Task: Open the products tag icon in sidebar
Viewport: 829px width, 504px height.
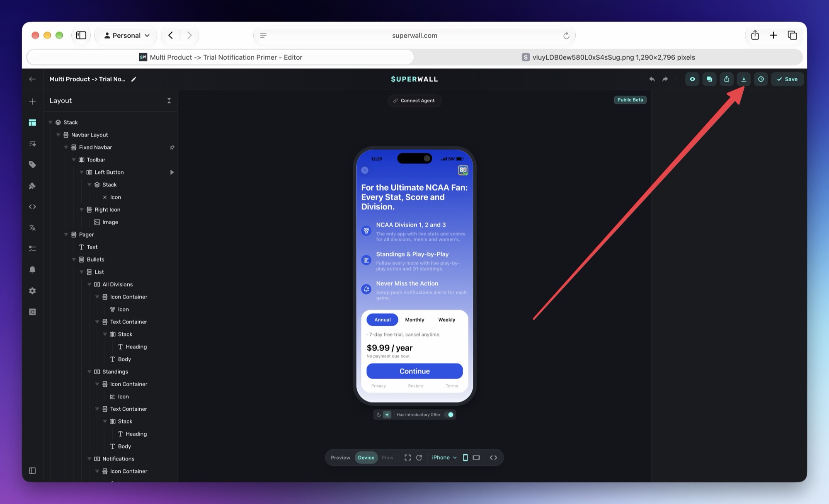Action: 32,165
